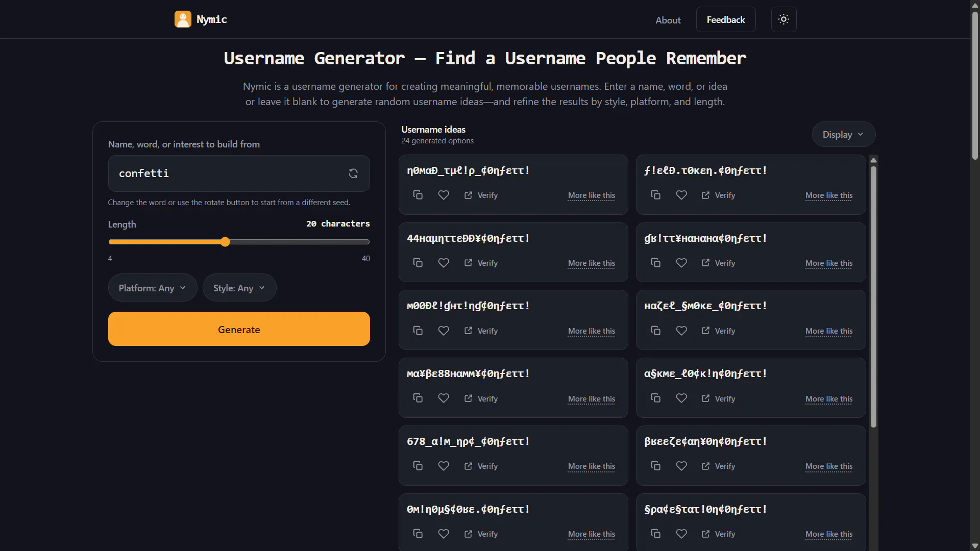Favorite the м00Ðℓ!ɠнτ!ηɠ¢0ηƒεττ! username

pyautogui.click(x=444, y=331)
